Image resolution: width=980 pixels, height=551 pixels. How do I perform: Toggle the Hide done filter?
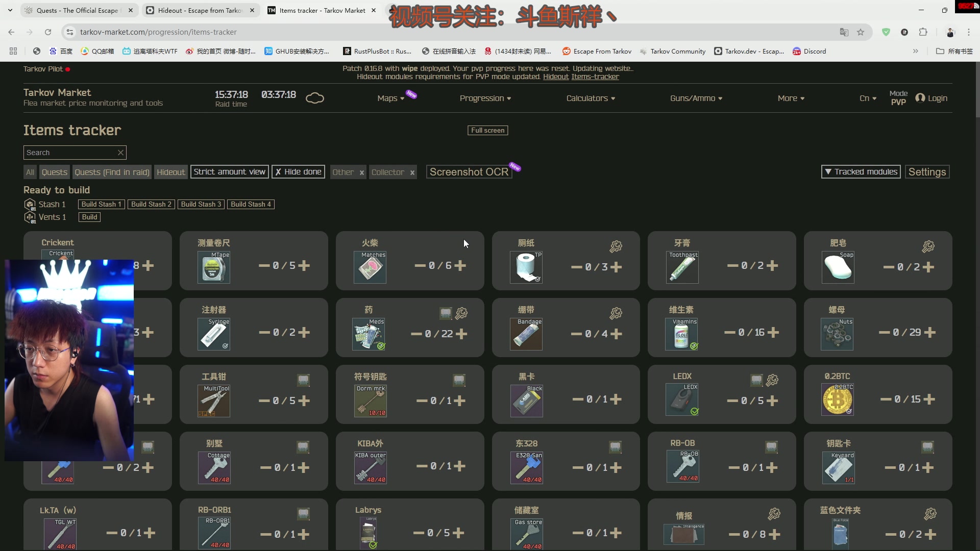pyautogui.click(x=299, y=172)
